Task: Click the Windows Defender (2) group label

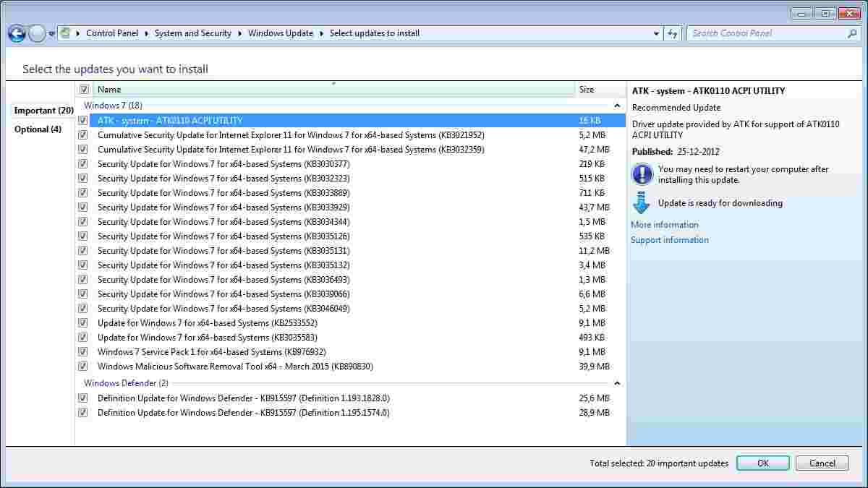Action: [x=126, y=383]
